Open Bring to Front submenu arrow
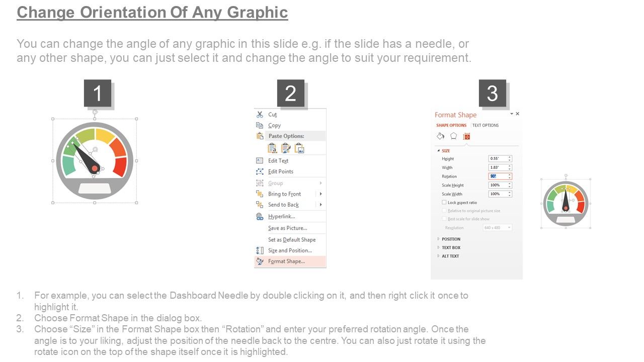Screen dimensions: 644x362 pos(320,194)
